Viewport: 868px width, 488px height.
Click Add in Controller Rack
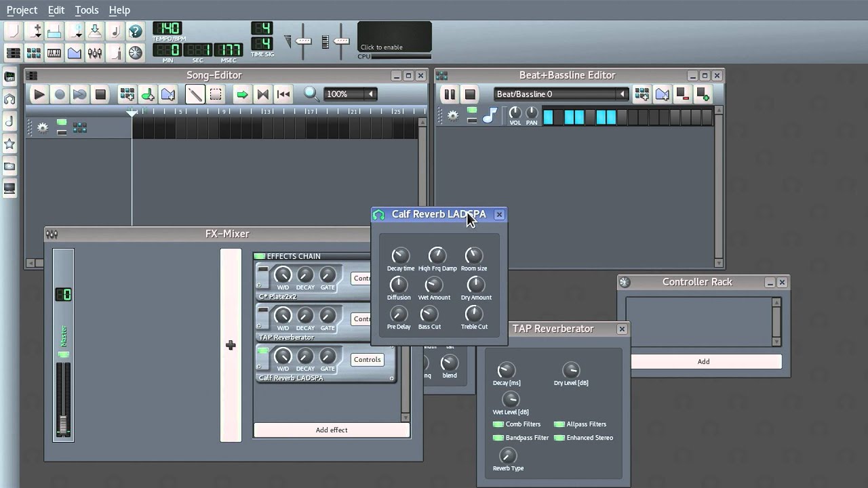703,361
